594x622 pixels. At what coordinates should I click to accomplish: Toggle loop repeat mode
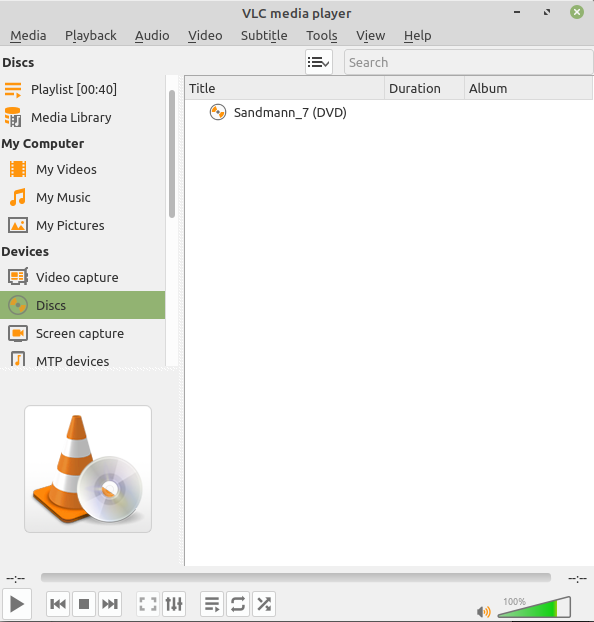coord(238,604)
